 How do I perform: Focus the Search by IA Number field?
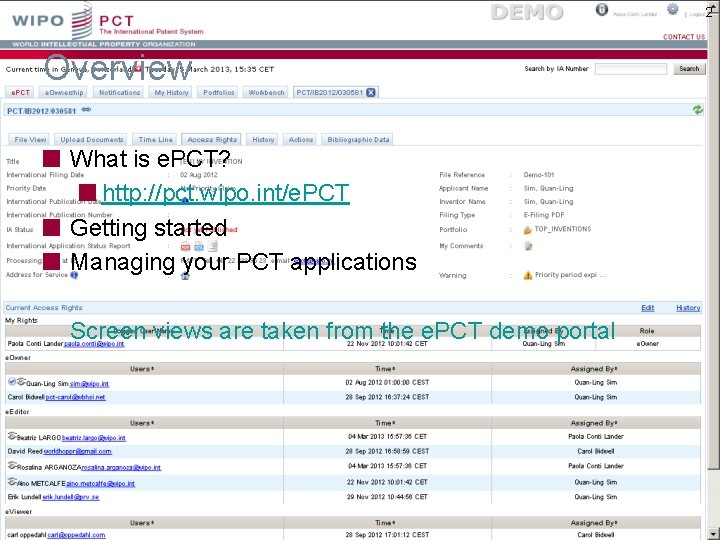click(x=631, y=69)
